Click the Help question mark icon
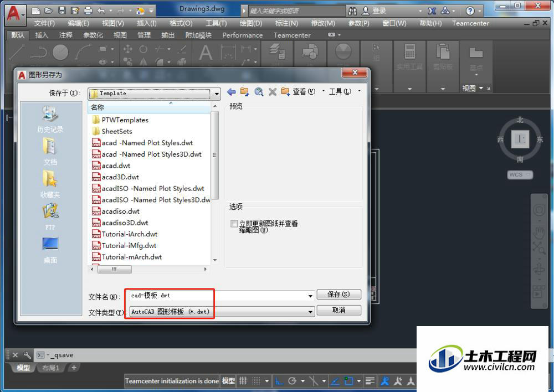This screenshot has width=554, height=392. pyautogui.click(x=470, y=11)
